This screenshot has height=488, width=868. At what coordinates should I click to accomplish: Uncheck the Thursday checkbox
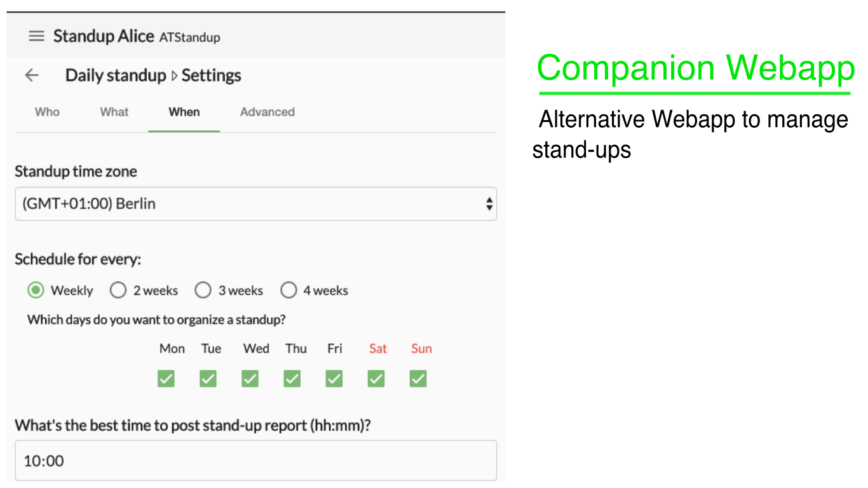[292, 379]
